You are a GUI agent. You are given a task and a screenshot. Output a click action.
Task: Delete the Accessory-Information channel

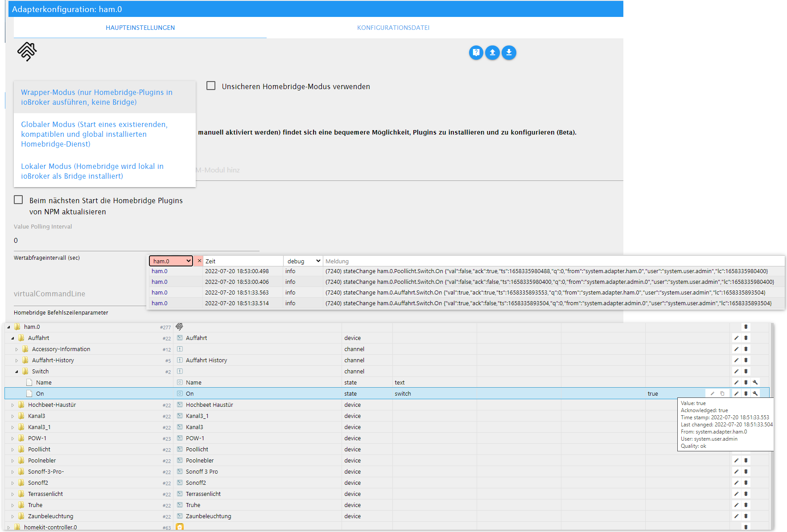[x=746, y=349]
